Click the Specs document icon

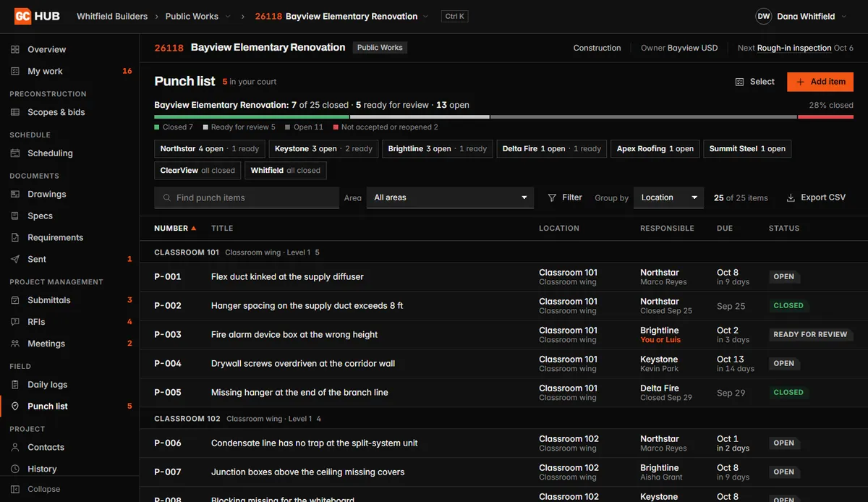pos(15,216)
